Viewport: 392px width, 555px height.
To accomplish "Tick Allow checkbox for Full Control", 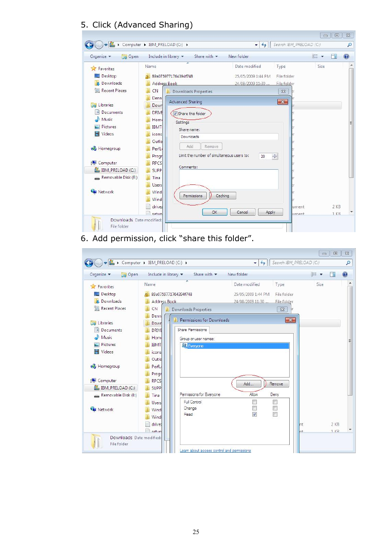I will 254,402.
